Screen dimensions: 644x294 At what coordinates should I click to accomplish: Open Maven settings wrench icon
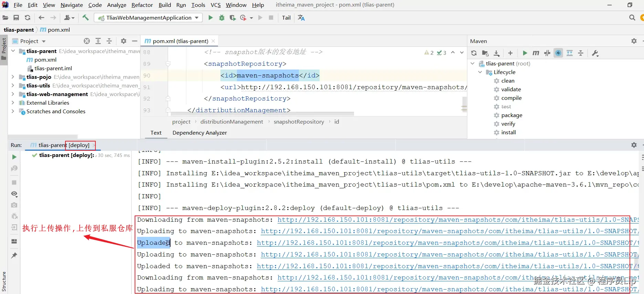595,53
